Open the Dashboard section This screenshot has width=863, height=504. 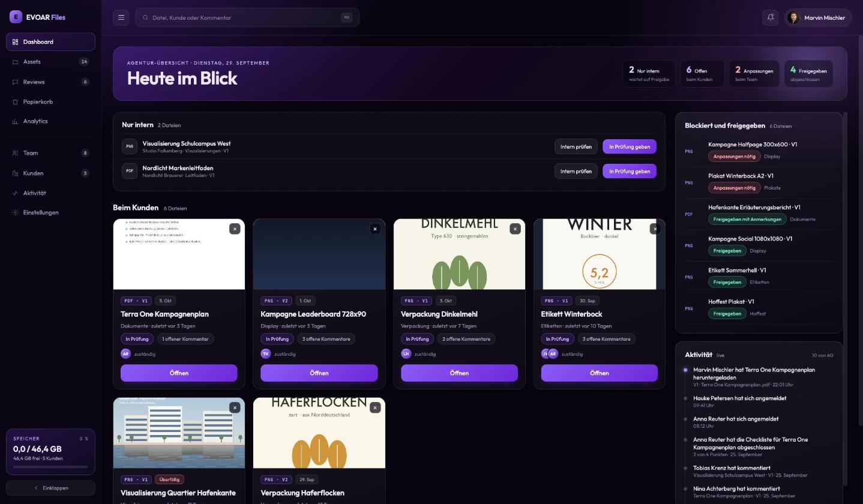tap(51, 42)
